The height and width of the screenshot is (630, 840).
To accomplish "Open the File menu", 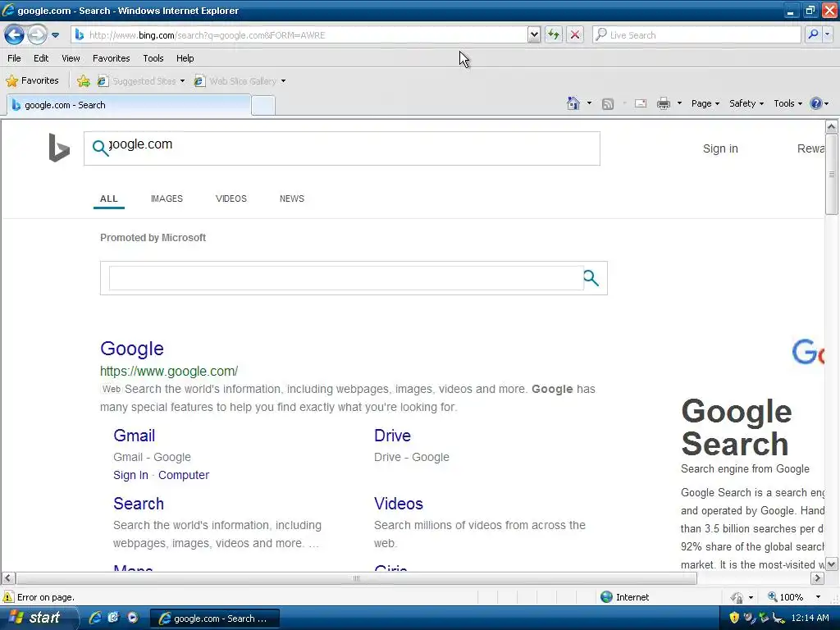I will pyautogui.click(x=15, y=58).
